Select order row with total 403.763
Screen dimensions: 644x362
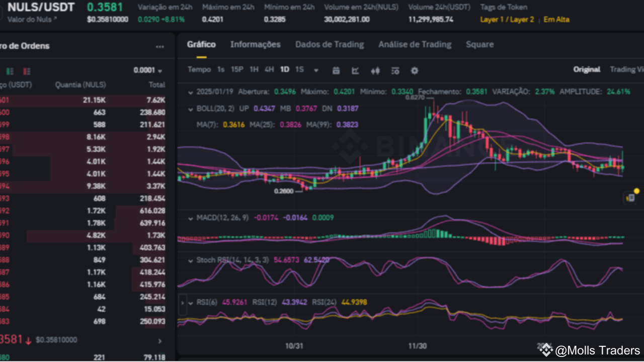pos(83,247)
